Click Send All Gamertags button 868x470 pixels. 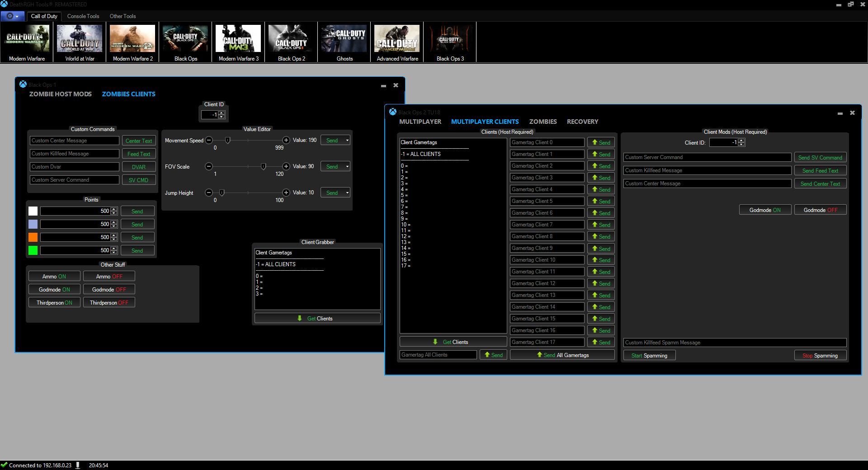coord(562,355)
